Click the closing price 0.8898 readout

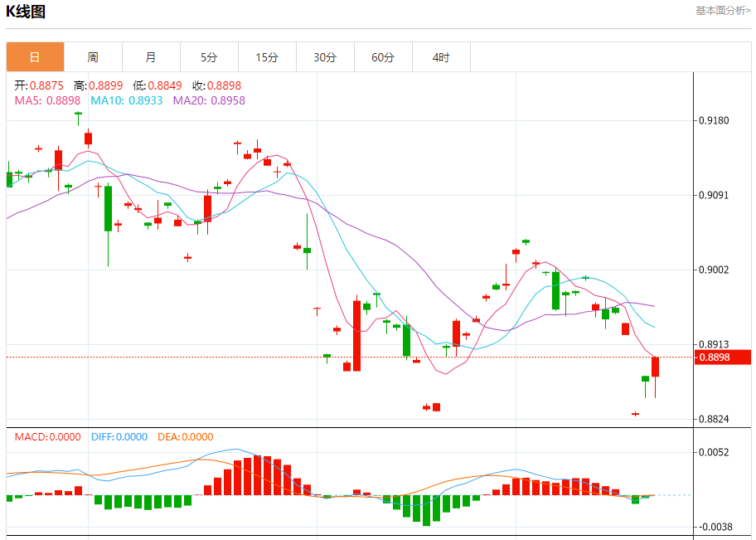pyautogui.click(x=224, y=86)
